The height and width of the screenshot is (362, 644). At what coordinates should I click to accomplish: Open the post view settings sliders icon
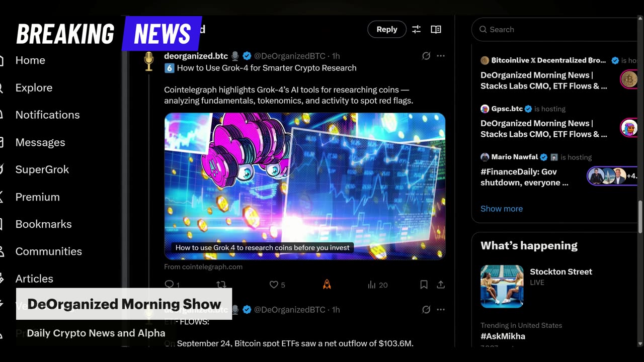click(416, 30)
